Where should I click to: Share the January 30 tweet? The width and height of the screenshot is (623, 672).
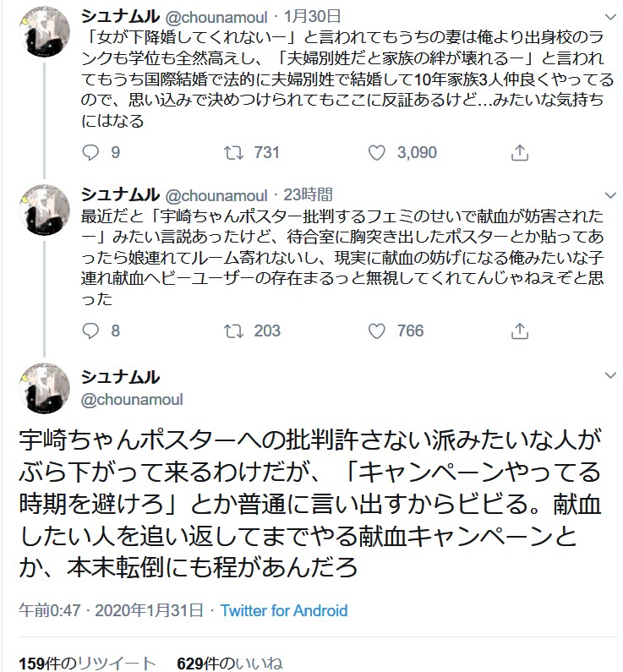pos(520,153)
